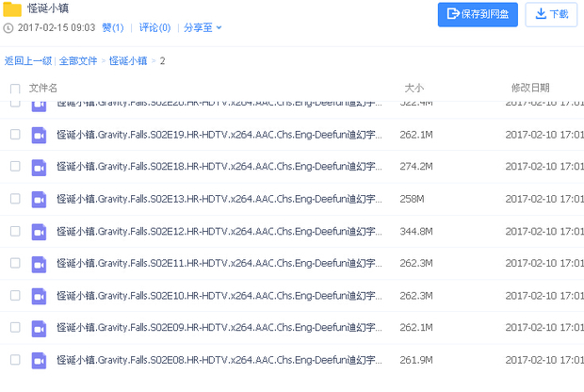Screen dimensions: 584x392
Task: Open the 评论(0) comments link
Action: pyautogui.click(x=154, y=27)
